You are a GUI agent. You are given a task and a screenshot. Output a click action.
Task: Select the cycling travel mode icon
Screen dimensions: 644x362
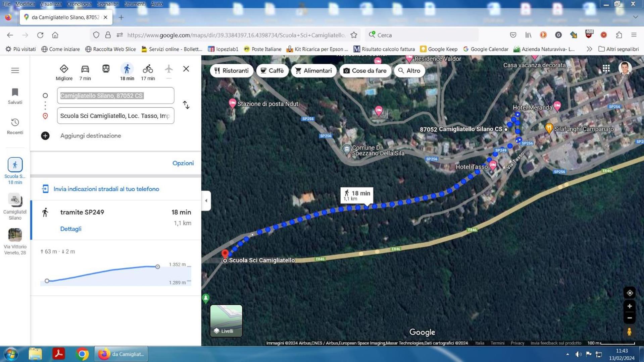tap(148, 69)
